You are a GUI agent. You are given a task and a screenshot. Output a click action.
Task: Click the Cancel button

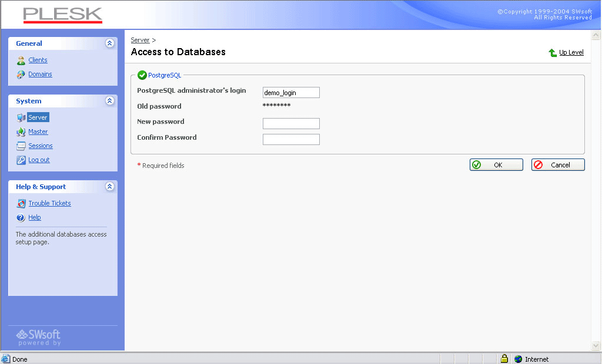pos(558,165)
